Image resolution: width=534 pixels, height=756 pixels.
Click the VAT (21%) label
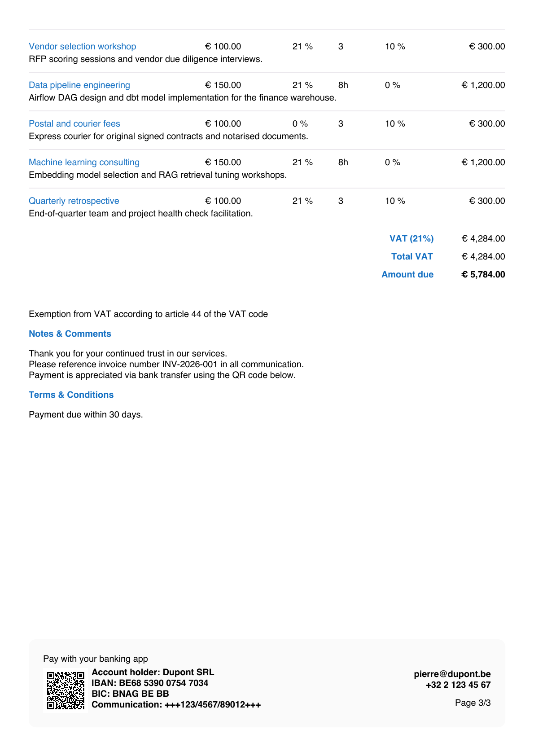[411, 238]
